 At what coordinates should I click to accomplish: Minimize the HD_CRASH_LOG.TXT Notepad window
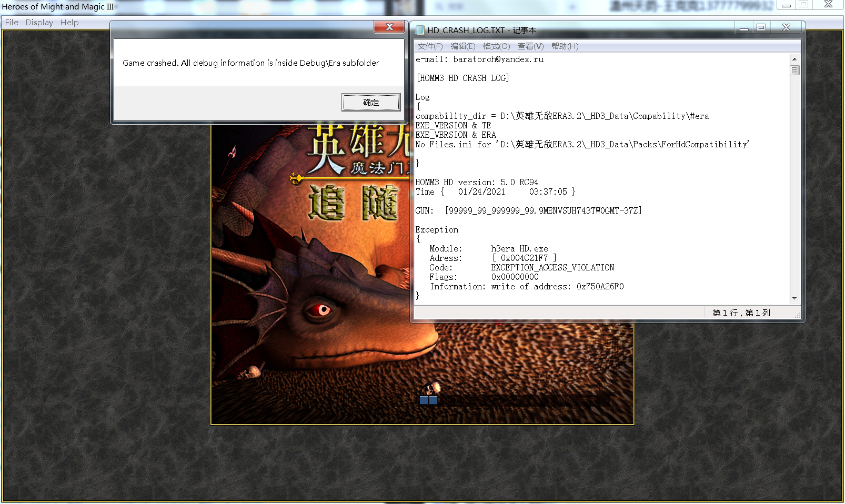click(744, 28)
